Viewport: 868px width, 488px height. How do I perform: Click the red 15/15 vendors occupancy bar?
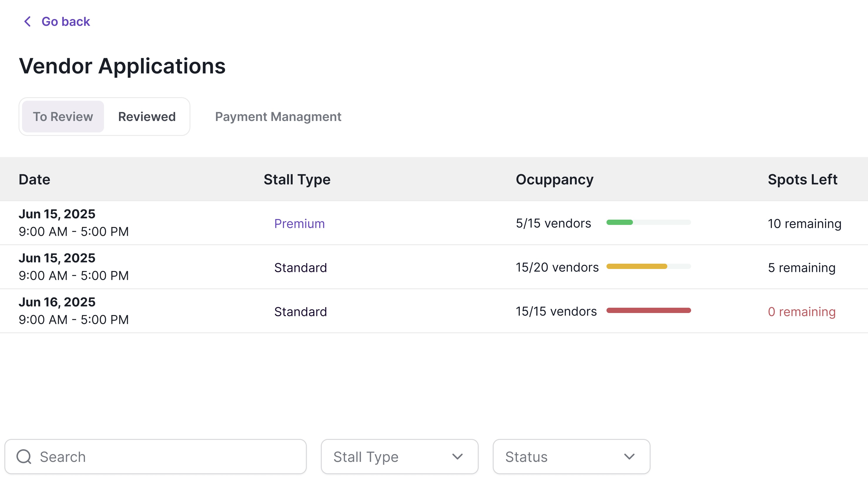pos(648,311)
